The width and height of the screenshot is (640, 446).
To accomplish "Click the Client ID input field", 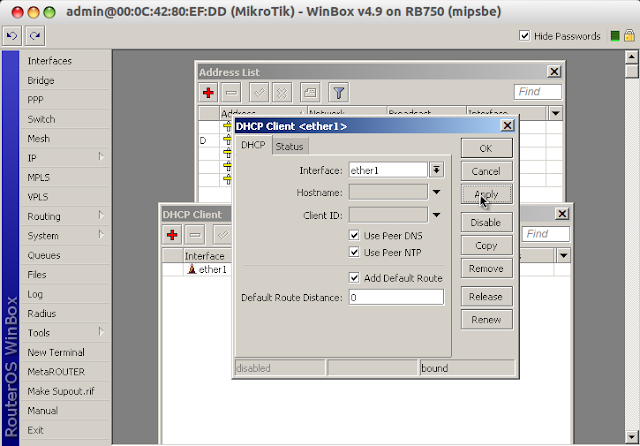I will [388, 215].
